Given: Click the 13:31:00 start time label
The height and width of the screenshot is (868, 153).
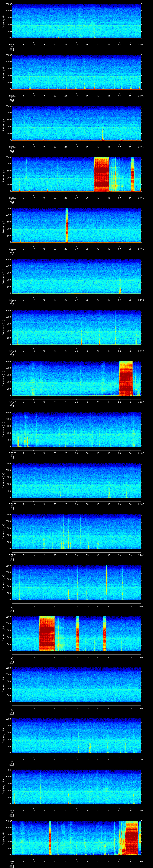Looking at the screenshot, I should pyautogui.click(x=12, y=504).
